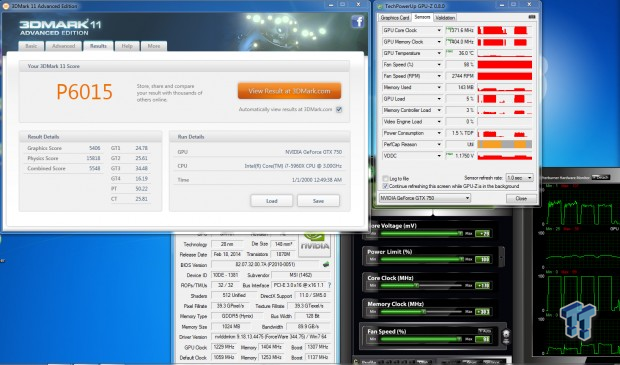Open the NVIDIA GeForce GTX 750 selector
Viewport: 620px width, 365px height.
click(x=424, y=198)
